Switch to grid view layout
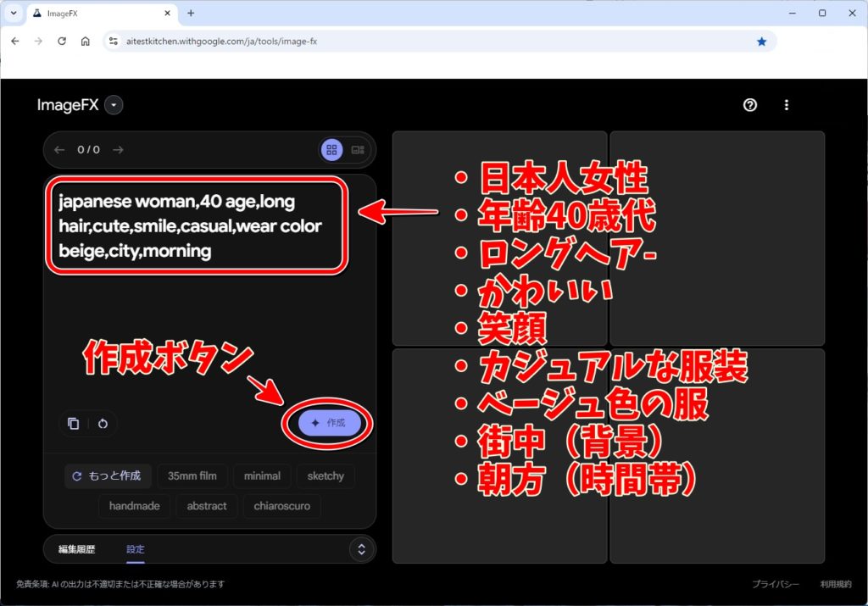The height and width of the screenshot is (606, 868). pos(331,150)
